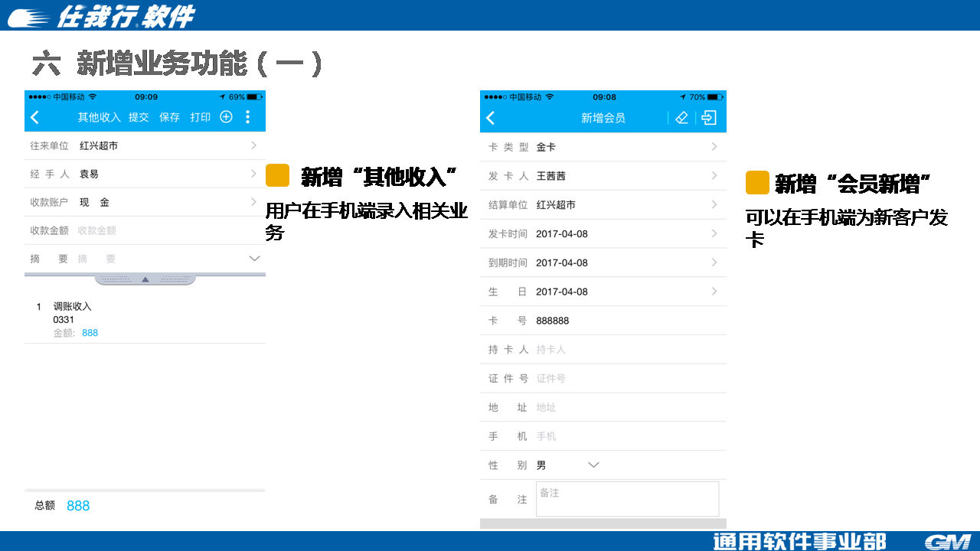The width and height of the screenshot is (980, 551).
Task: Tap 提交 in the top bar
Action: point(139,117)
